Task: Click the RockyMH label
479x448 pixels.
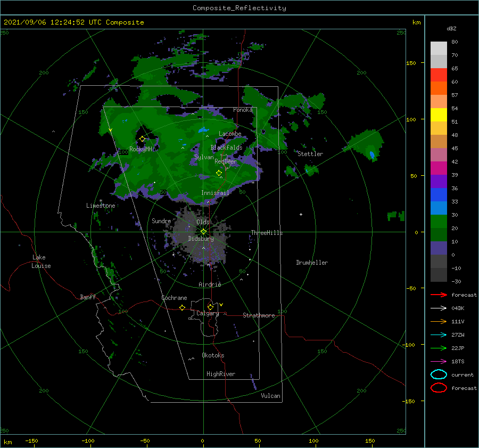Action: (141, 149)
